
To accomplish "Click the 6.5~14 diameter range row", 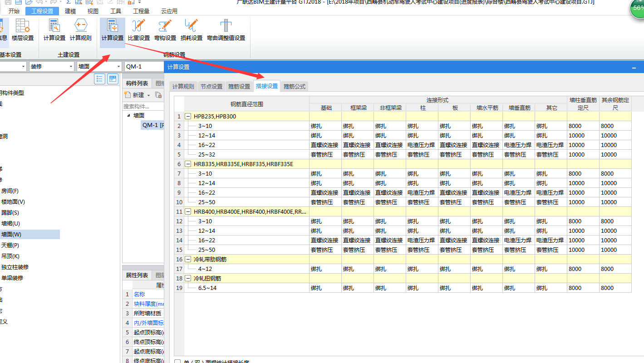I will (x=246, y=288).
